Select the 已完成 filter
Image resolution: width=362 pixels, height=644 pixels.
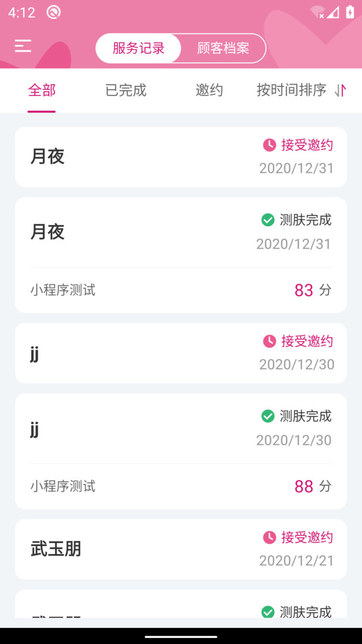click(125, 91)
